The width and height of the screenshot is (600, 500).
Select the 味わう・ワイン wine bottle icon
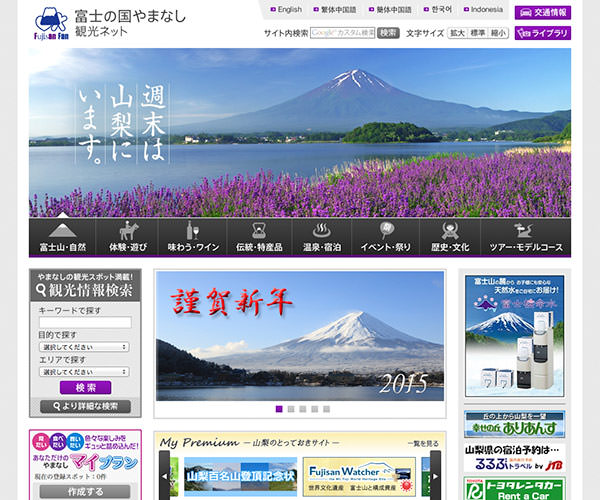(192, 231)
